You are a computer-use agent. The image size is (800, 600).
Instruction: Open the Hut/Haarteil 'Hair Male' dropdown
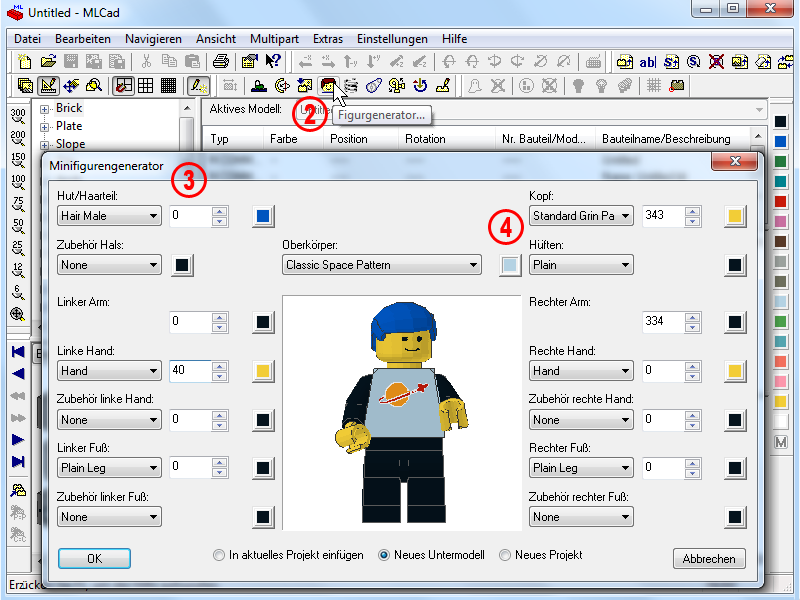109,216
